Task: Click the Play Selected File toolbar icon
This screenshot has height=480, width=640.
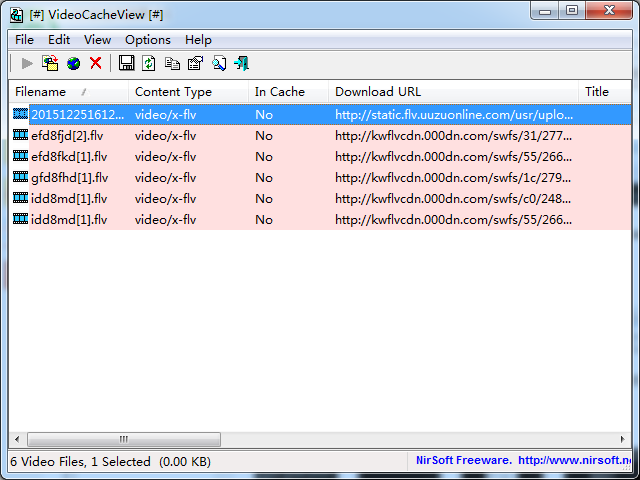Action: point(27,64)
